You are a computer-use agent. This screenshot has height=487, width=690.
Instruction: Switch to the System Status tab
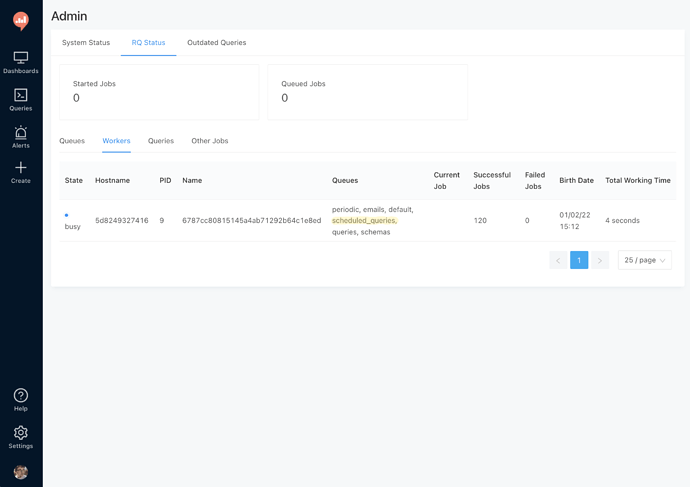point(86,43)
